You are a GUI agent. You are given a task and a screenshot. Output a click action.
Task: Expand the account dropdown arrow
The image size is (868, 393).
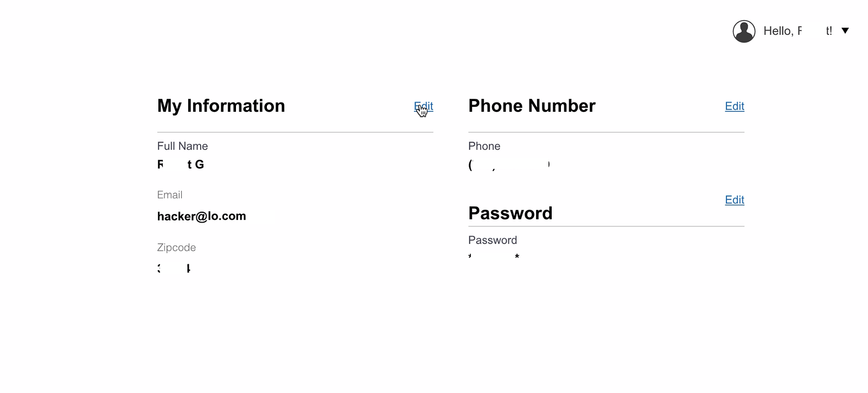(845, 31)
